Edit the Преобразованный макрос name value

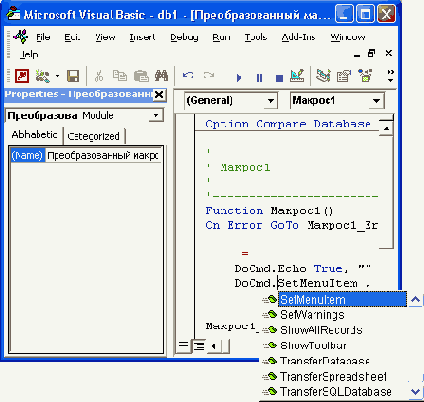click(x=103, y=156)
